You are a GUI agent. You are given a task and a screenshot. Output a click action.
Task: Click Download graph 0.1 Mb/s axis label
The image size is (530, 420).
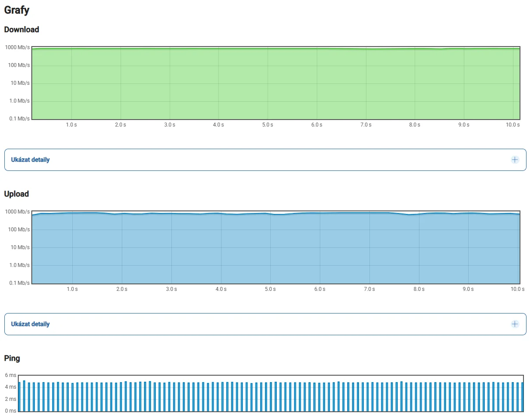point(20,119)
